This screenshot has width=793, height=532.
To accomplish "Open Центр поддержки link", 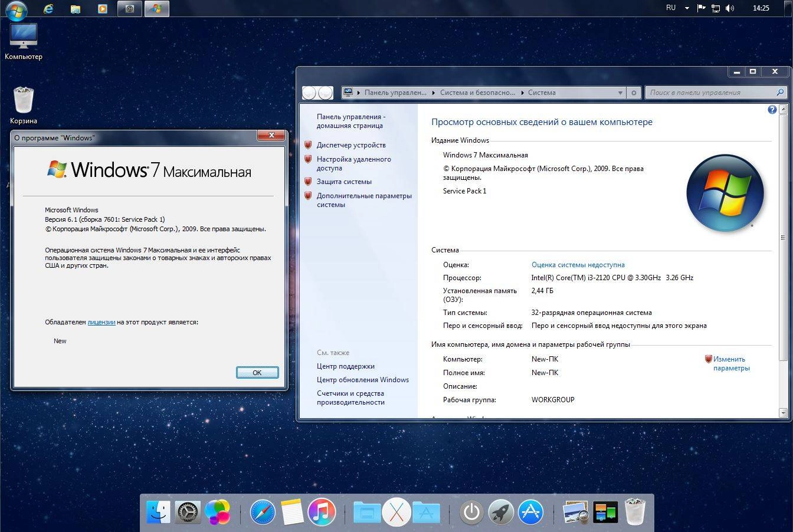I will click(x=345, y=366).
